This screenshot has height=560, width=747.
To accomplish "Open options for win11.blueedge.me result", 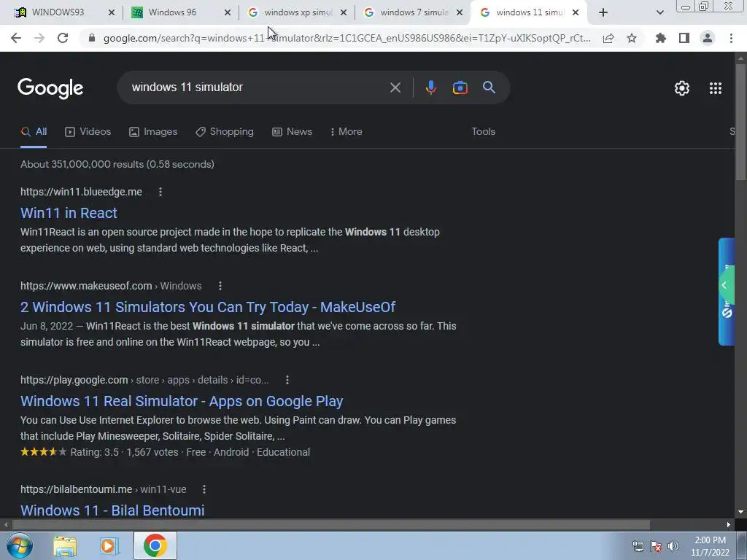I will [160, 192].
